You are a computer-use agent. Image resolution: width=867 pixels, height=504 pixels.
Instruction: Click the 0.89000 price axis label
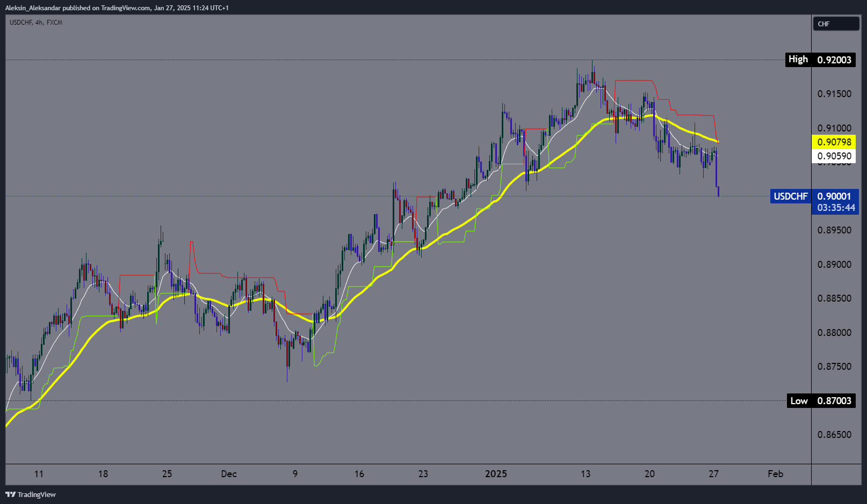coord(834,265)
